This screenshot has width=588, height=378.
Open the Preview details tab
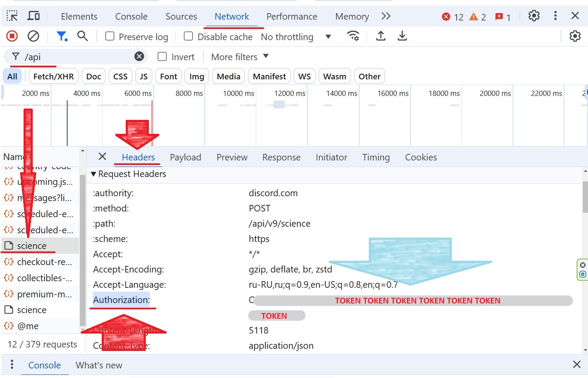pyautogui.click(x=232, y=157)
